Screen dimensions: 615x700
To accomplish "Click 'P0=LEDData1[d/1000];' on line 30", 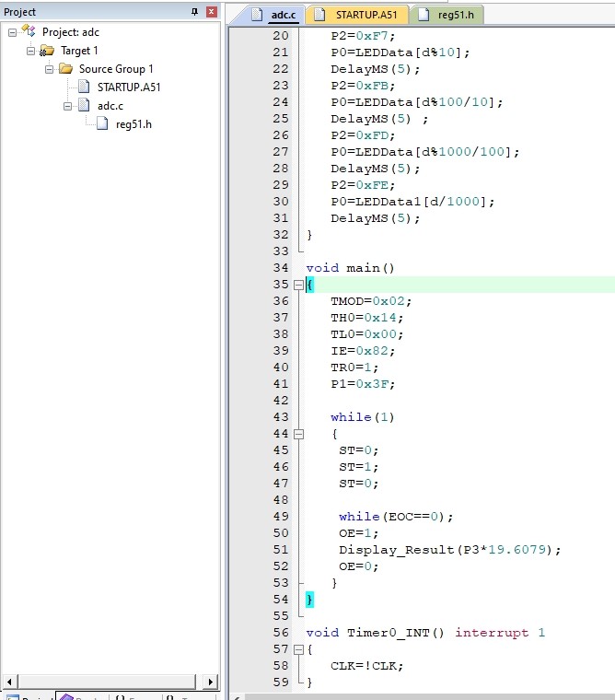I will tap(412, 202).
